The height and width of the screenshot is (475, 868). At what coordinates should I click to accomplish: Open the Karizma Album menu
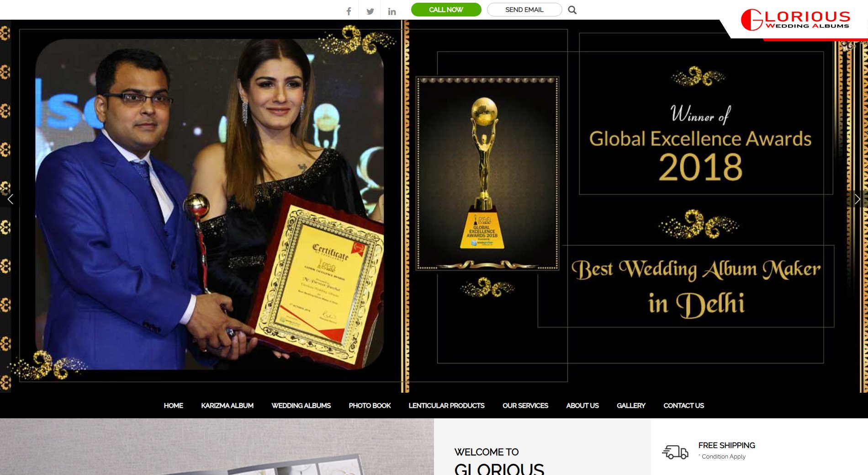[x=227, y=406]
